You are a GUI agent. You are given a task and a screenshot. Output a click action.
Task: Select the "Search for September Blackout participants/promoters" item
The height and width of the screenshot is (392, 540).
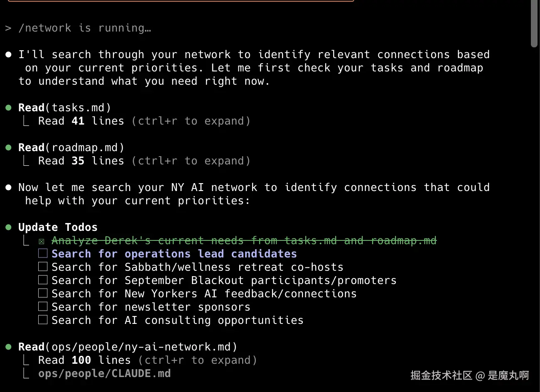[224, 280]
